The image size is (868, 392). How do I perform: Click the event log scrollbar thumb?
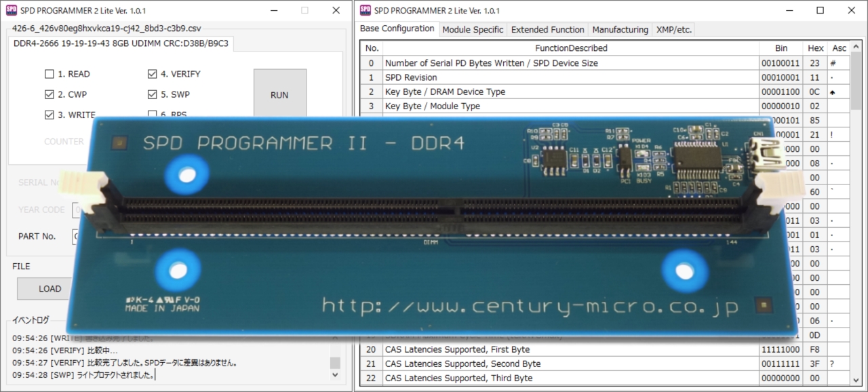[x=334, y=363]
